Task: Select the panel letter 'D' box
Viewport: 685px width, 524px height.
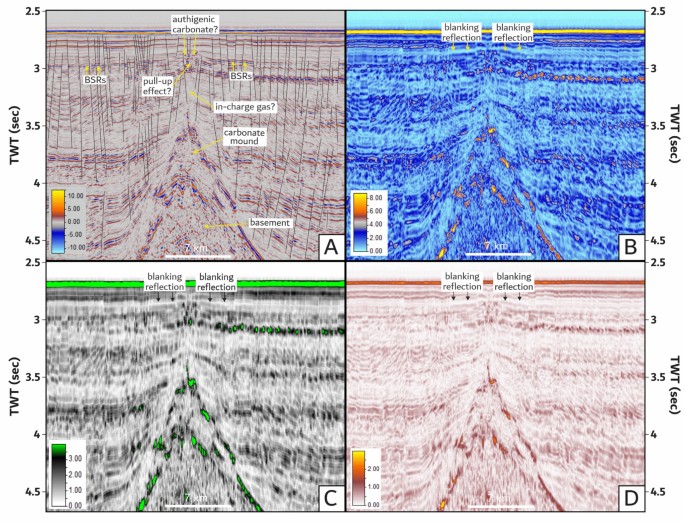Action: tap(630, 499)
